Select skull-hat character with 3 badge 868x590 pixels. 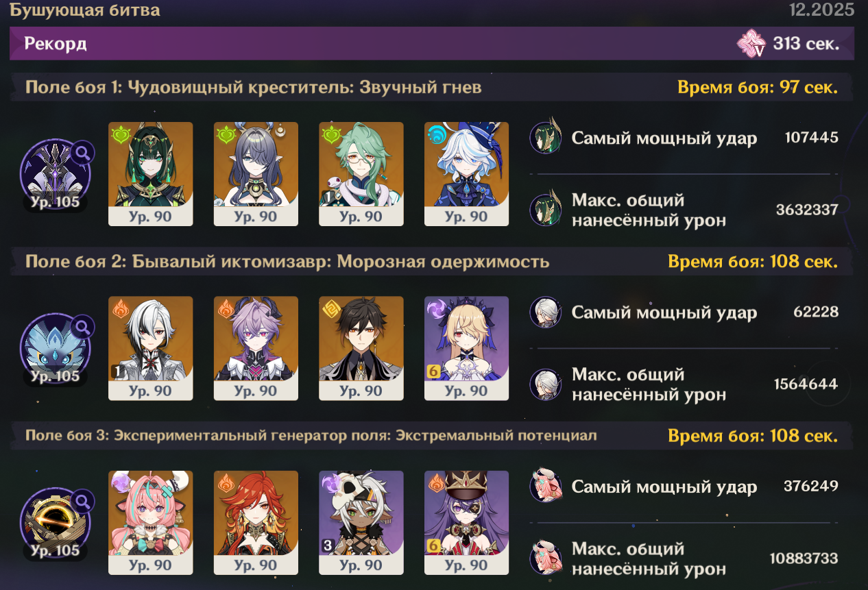click(x=361, y=522)
